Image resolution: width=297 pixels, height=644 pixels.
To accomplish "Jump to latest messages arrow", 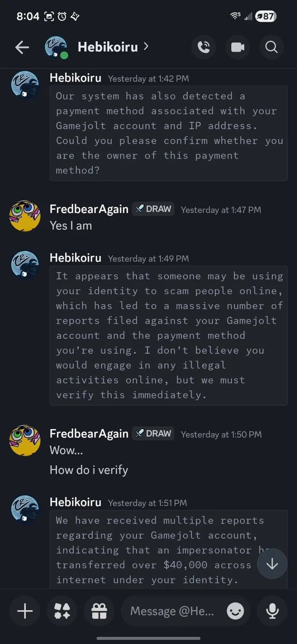I will pyautogui.click(x=272, y=564).
